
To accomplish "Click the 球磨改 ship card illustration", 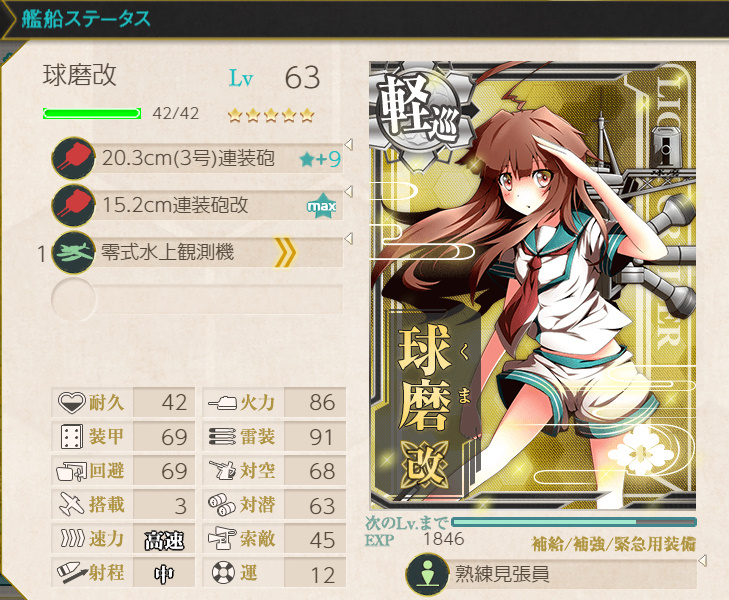I will [533, 285].
